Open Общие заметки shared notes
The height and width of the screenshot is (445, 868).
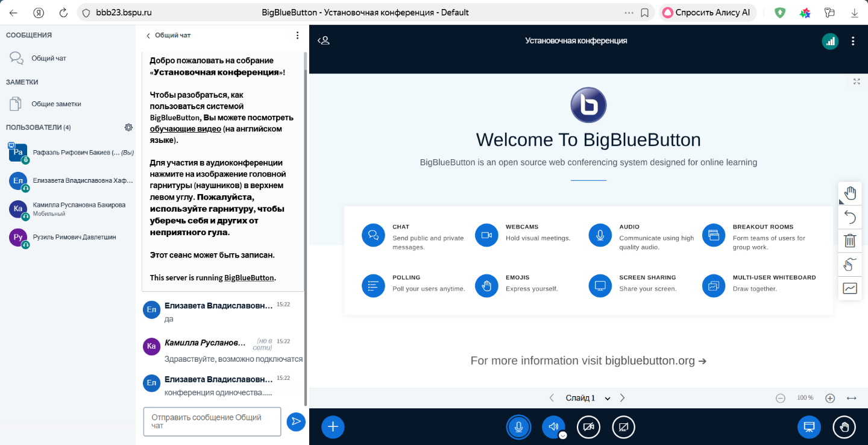[x=55, y=104]
